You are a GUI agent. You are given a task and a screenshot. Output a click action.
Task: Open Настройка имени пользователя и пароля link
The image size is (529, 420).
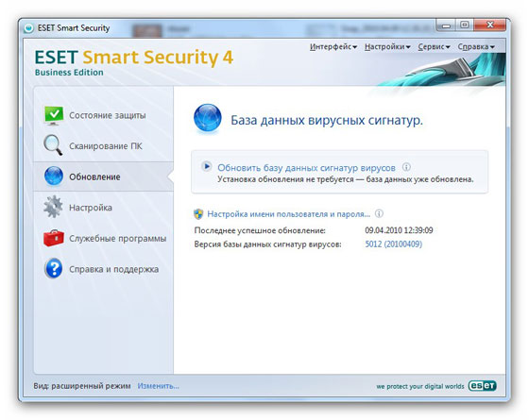[x=288, y=214]
